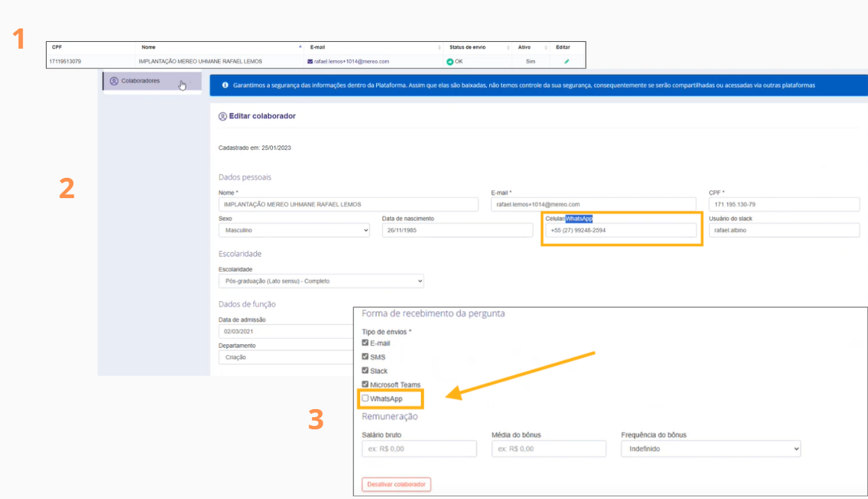Click the green OK status icon
868x499 pixels.
coord(450,62)
